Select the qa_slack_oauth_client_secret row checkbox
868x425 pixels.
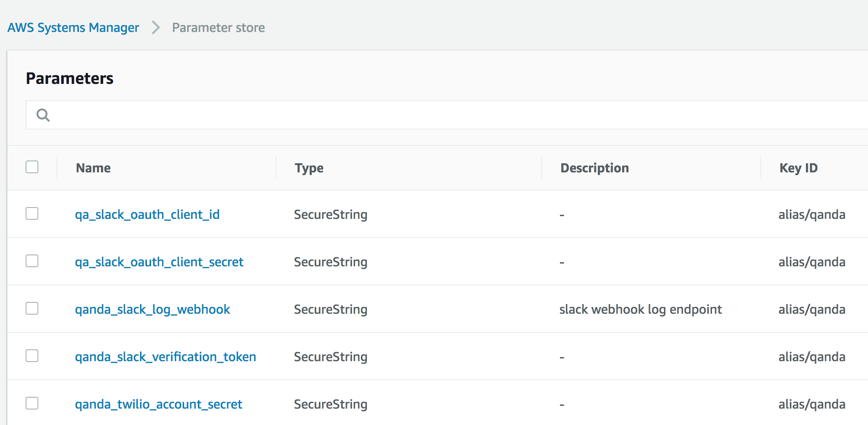tap(32, 261)
